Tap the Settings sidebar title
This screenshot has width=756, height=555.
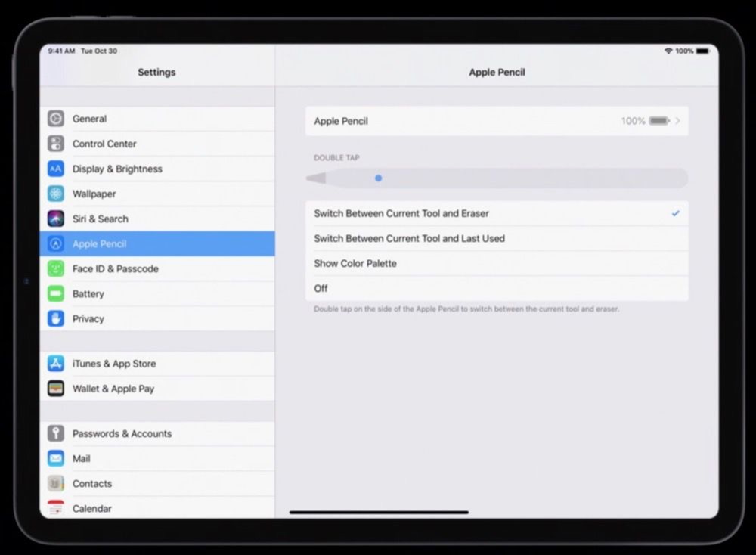(x=156, y=73)
